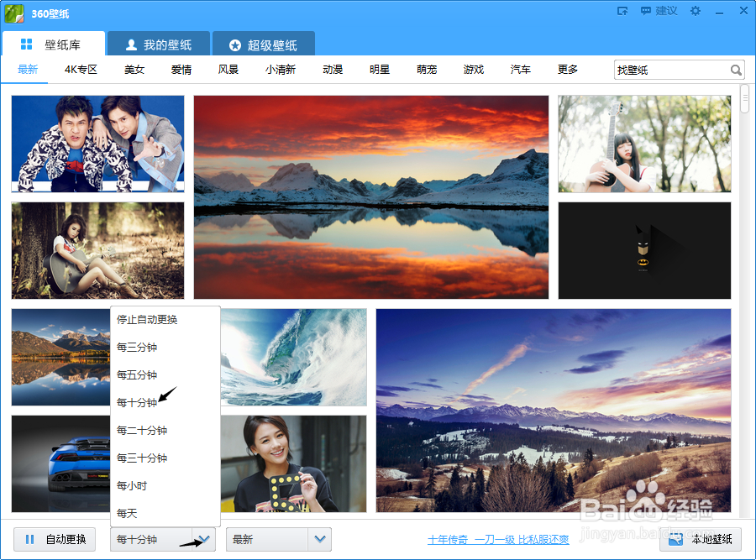Image resolution: width=756 pixels, height=560 pixels.
Task: Switch to the 我的壁纸 tab
Action: (159, 44)
